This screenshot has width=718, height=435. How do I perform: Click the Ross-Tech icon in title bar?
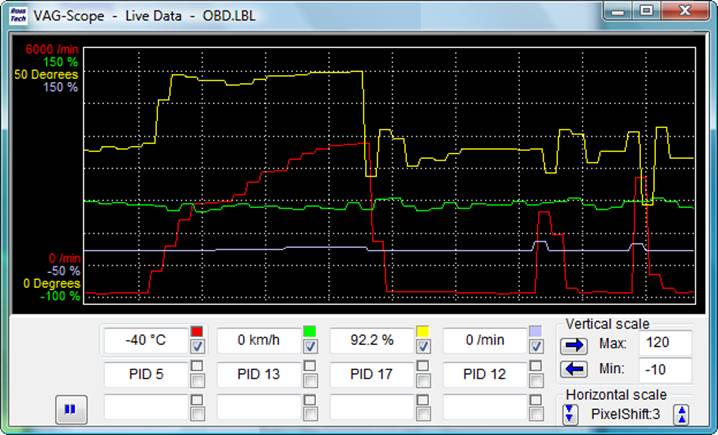(17, 16)
